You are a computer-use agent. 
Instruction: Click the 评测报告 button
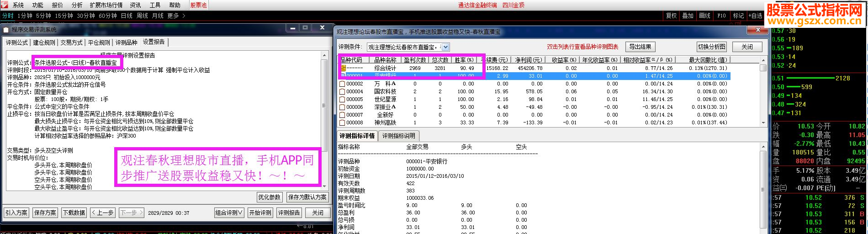(289, 213)
